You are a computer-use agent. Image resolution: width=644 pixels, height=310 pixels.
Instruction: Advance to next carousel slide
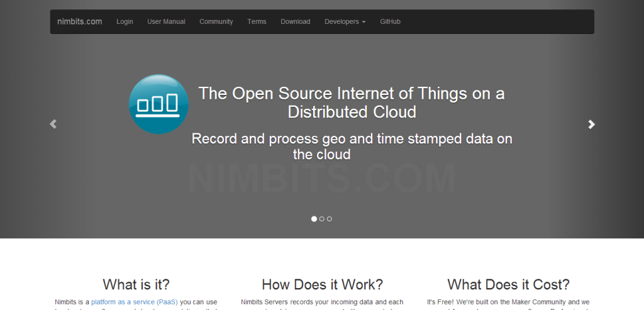pos(591,125)
